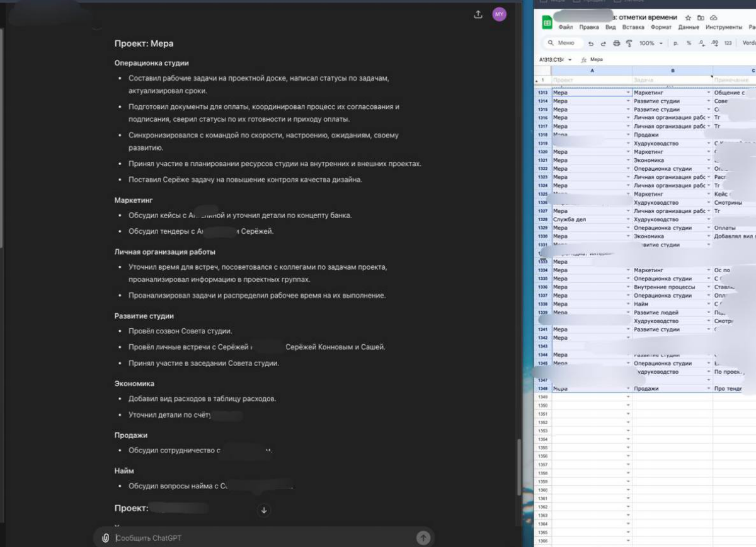Click the print icon in Sheets toolbar
The width and height of the screenshot is (756, 547).
point(616,43)
